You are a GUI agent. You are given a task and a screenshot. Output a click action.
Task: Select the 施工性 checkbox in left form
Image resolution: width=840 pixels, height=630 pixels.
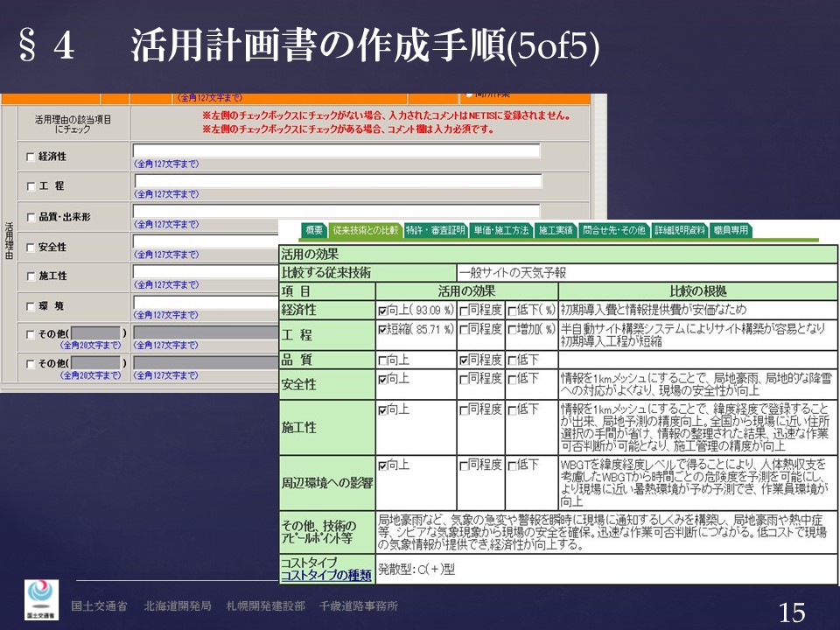pos(31,276)
